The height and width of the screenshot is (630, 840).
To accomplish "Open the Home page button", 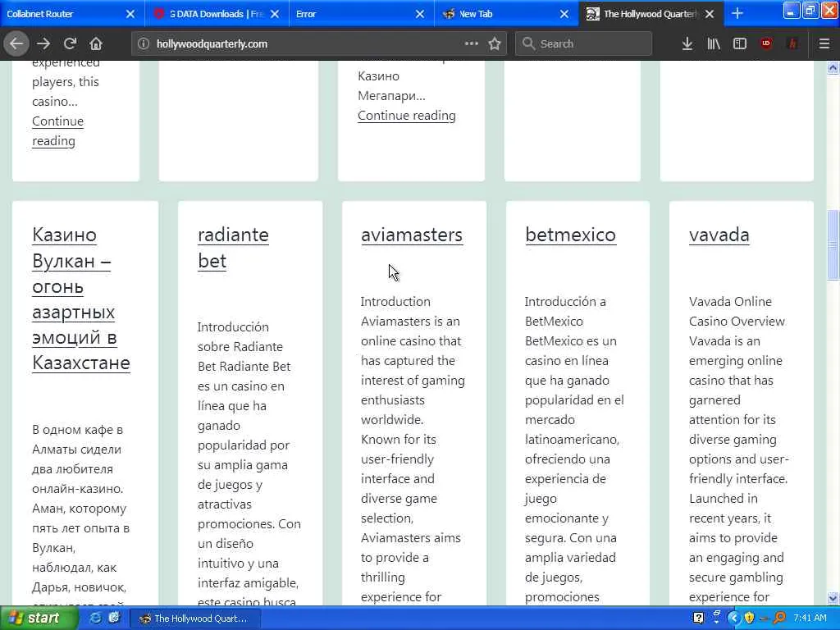I will (96, 43).
